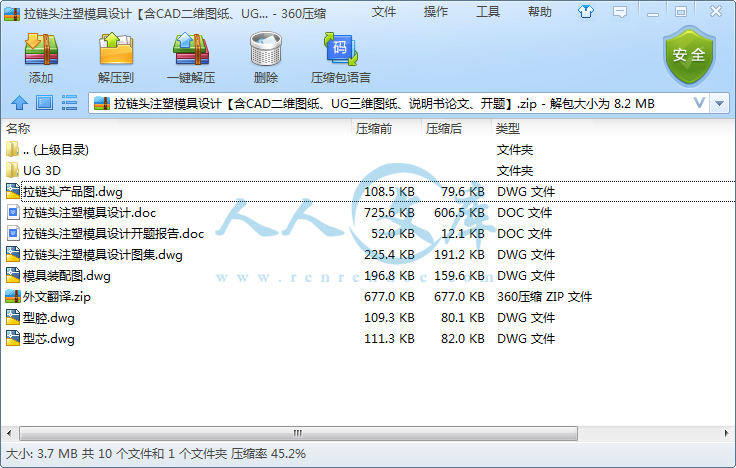The height and width of the screenshot is (468, 736).
Task: Click the 111.3 KB size cell
Action: click(389, 338)
